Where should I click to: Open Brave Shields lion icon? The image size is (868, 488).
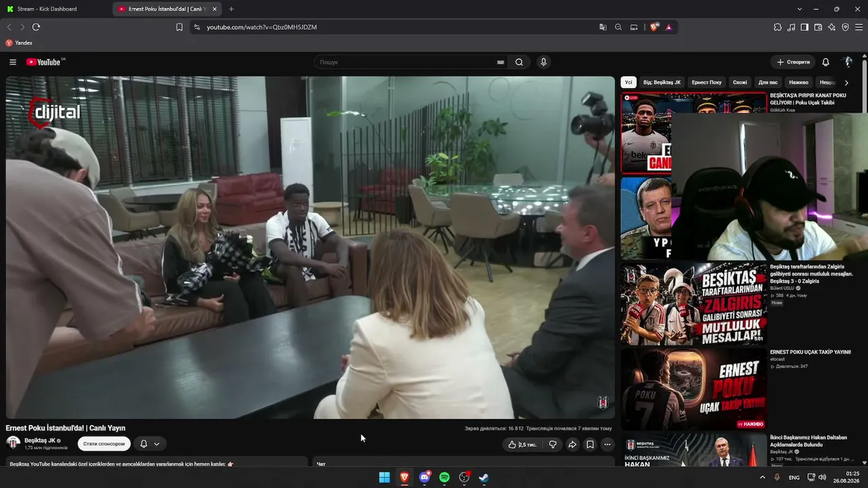[x=654, y=27]
